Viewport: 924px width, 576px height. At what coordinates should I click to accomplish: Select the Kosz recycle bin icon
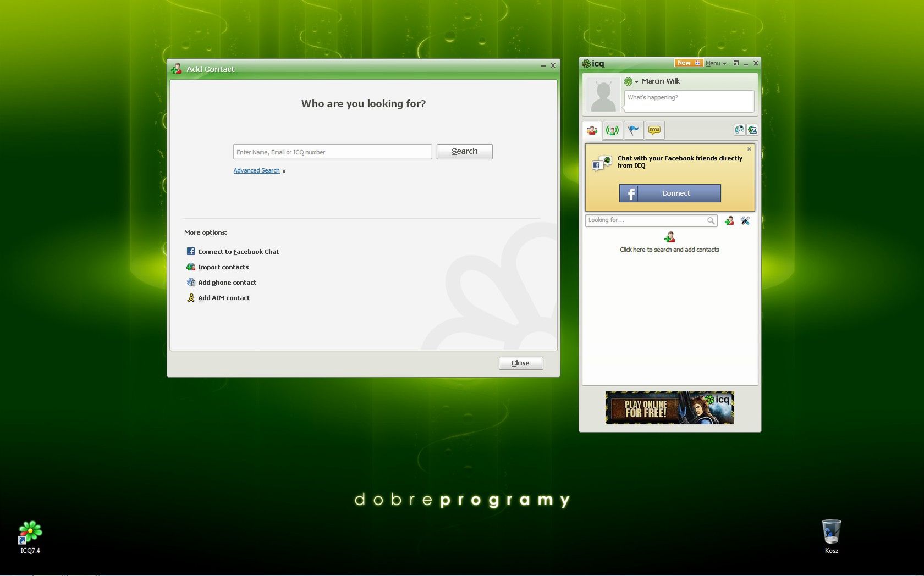point(832,536)
